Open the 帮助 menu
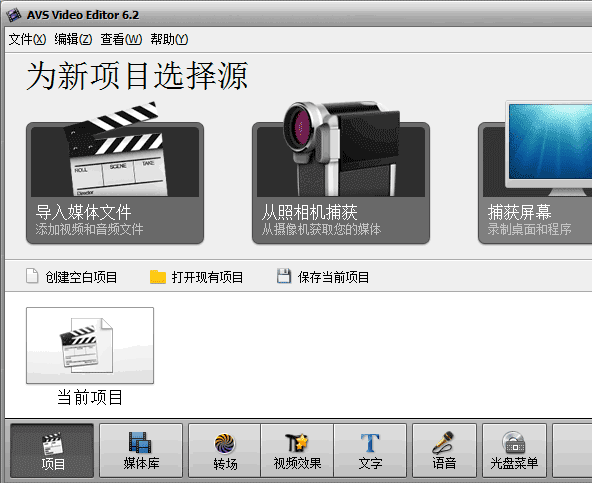The image size is (592, 483). 169,39
